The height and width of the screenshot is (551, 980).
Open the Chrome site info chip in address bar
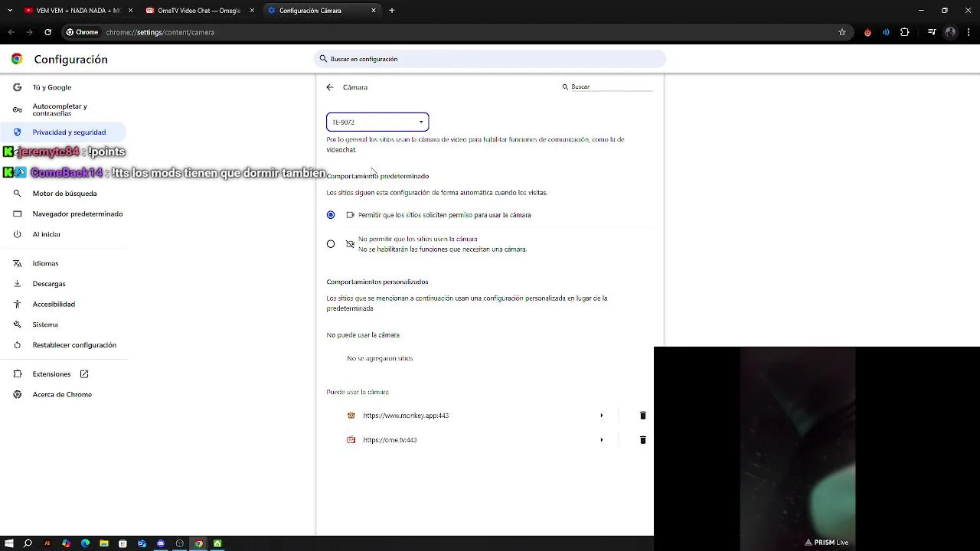[82, 32]
